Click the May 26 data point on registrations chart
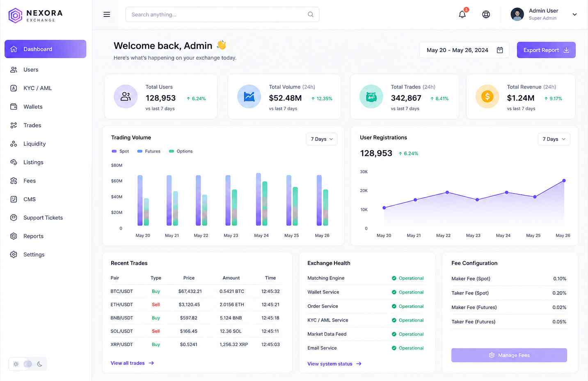Image resolution: width=588 pixels, height=381 pixels. click(x=564, y=180)
